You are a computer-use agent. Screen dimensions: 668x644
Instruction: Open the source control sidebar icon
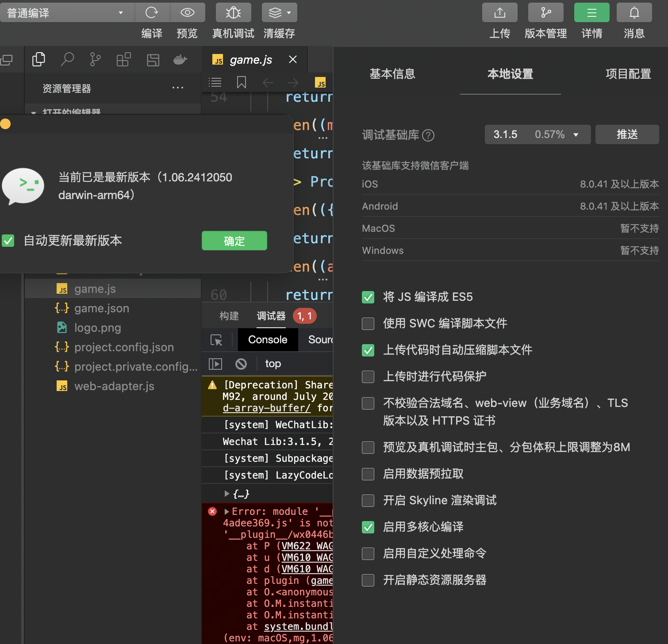click(95, 59)
